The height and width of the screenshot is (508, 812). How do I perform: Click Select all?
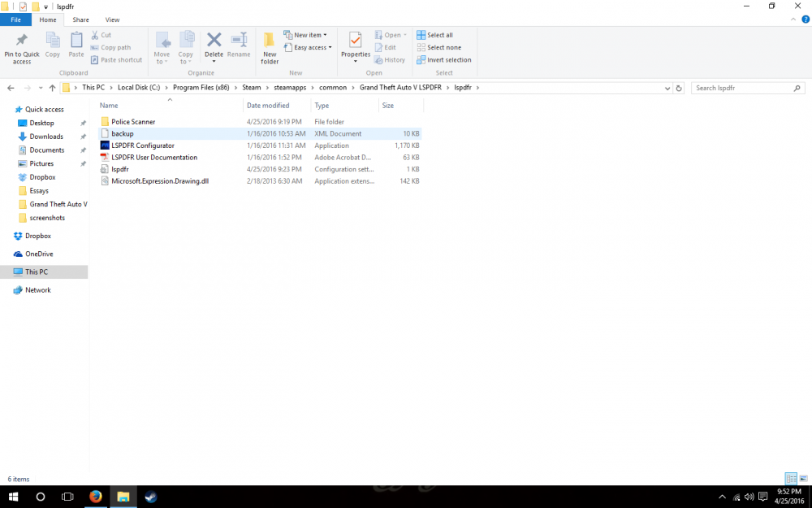coord(435,35)
